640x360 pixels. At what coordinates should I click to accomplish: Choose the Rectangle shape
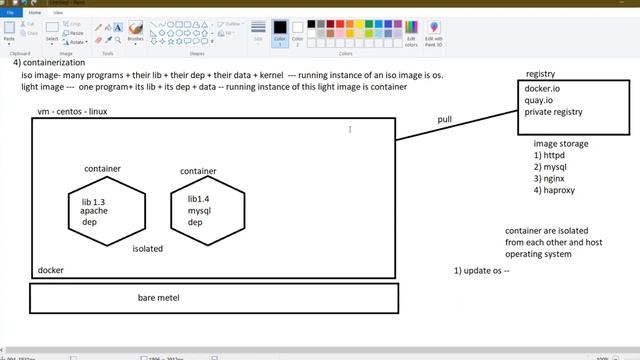click(179, 24)
